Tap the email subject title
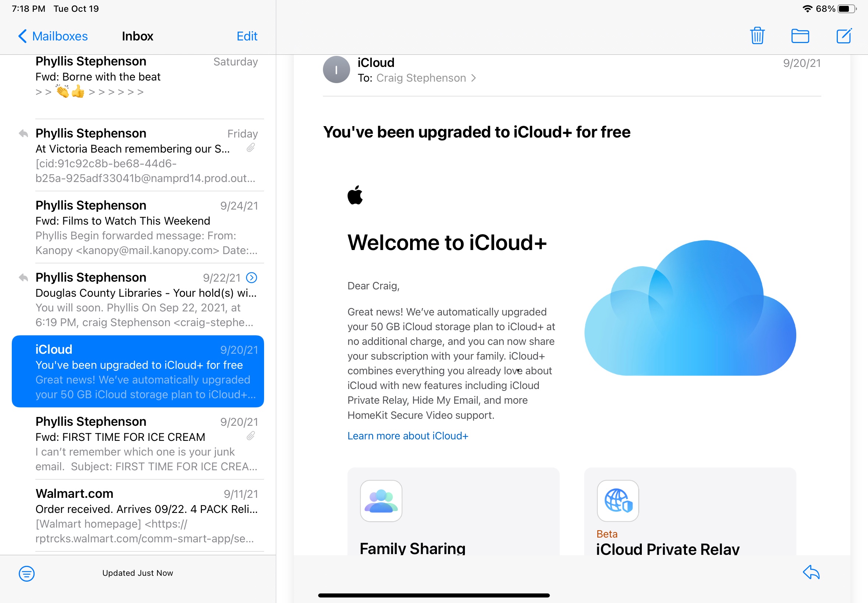 click(477, 132)
